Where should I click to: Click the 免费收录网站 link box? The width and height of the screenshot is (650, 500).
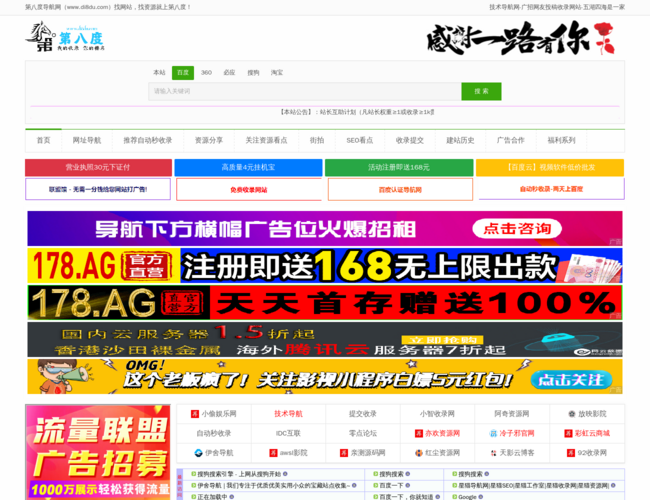[249, 190]
